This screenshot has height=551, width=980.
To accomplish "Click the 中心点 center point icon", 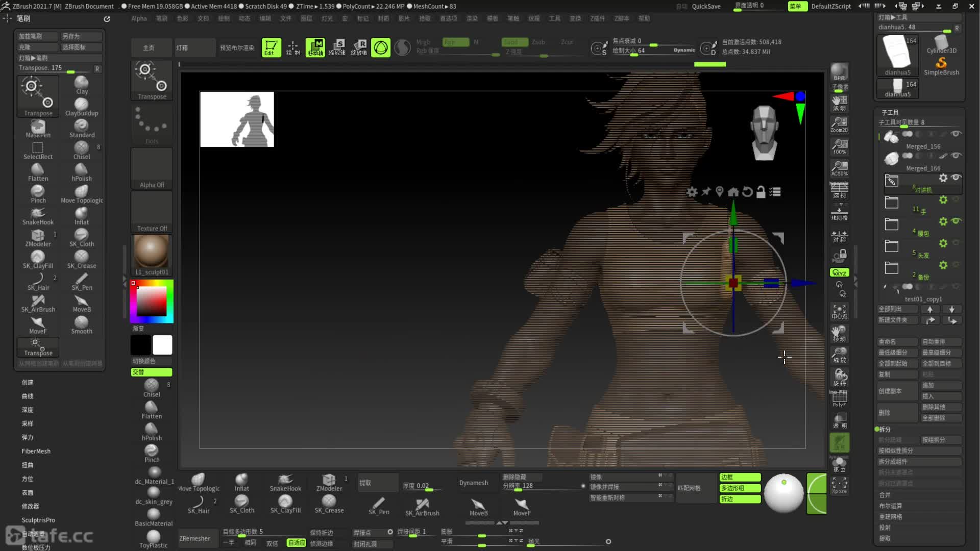I will (839, 311).
